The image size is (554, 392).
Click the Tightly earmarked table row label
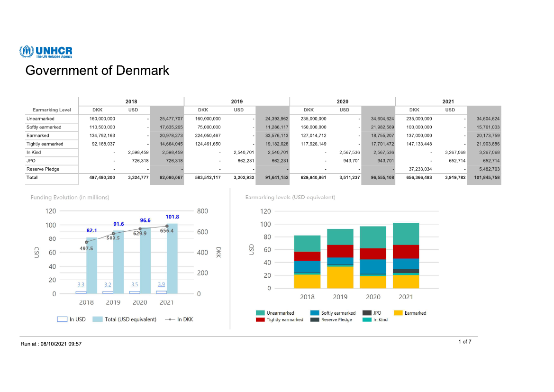45,144
